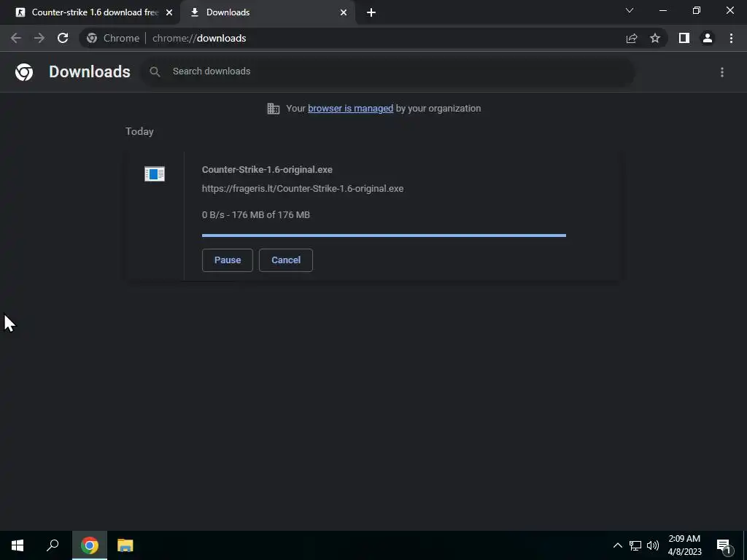Open the Downloads page more actions menu

tap(722, 72)
